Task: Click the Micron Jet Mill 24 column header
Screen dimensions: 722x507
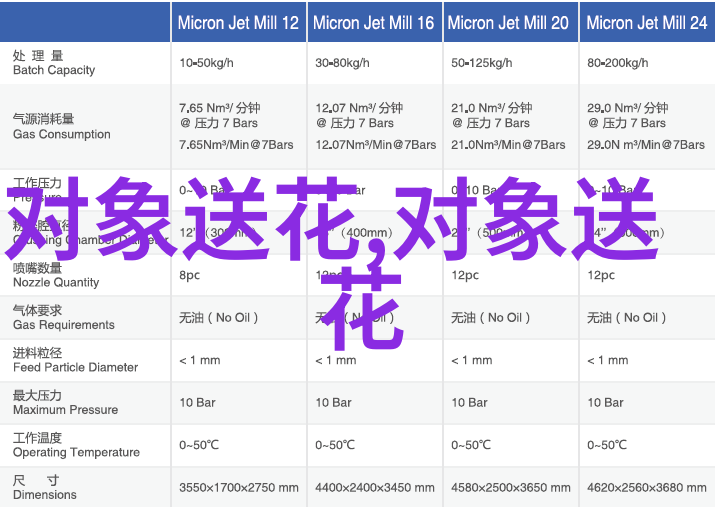Action: pos(646,23)
